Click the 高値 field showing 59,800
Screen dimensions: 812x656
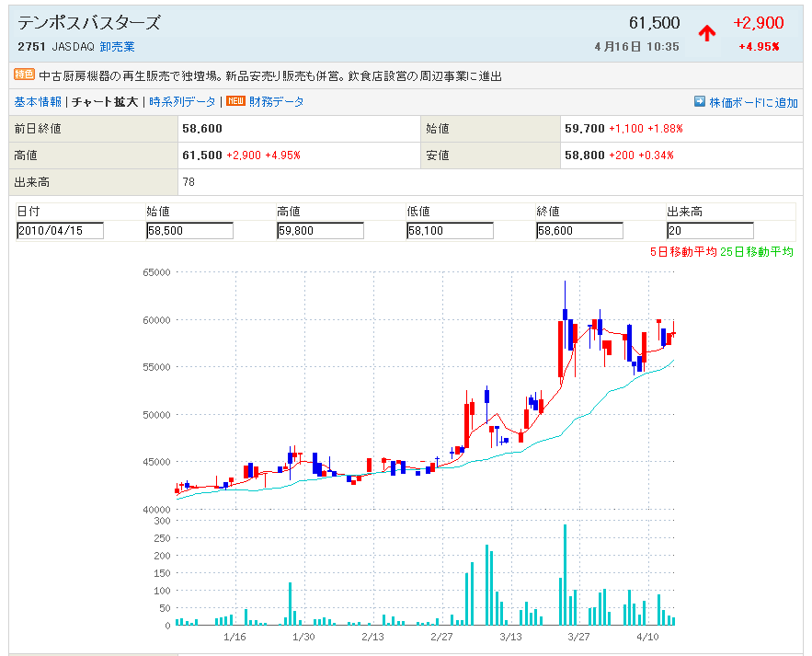click(320, 231)
